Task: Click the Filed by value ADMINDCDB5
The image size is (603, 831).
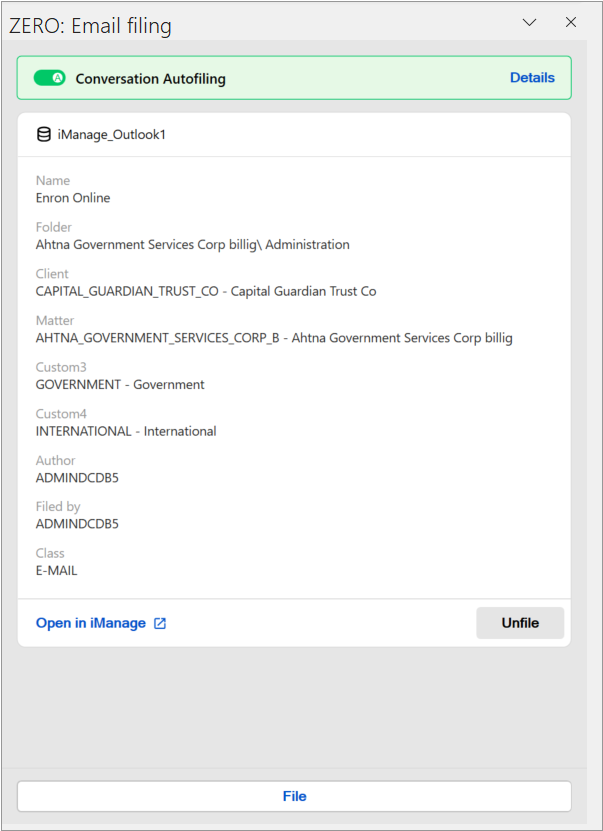Action: point(77,524)
